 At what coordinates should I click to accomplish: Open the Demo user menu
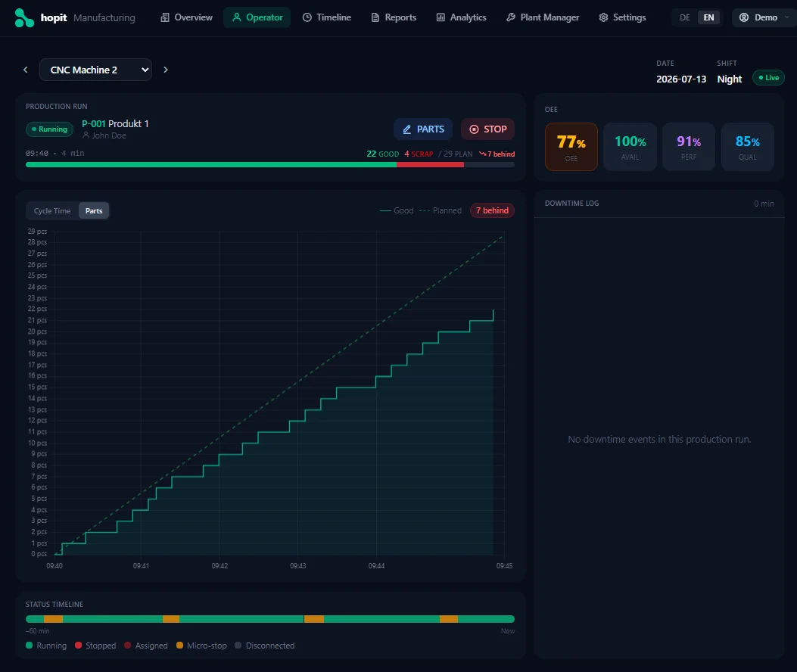(x=764, y=17)
